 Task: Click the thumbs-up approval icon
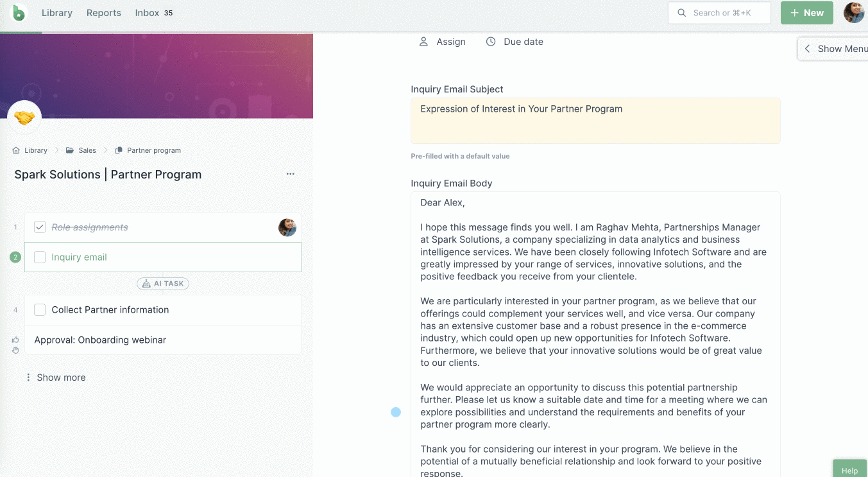(x=15, y=340)
